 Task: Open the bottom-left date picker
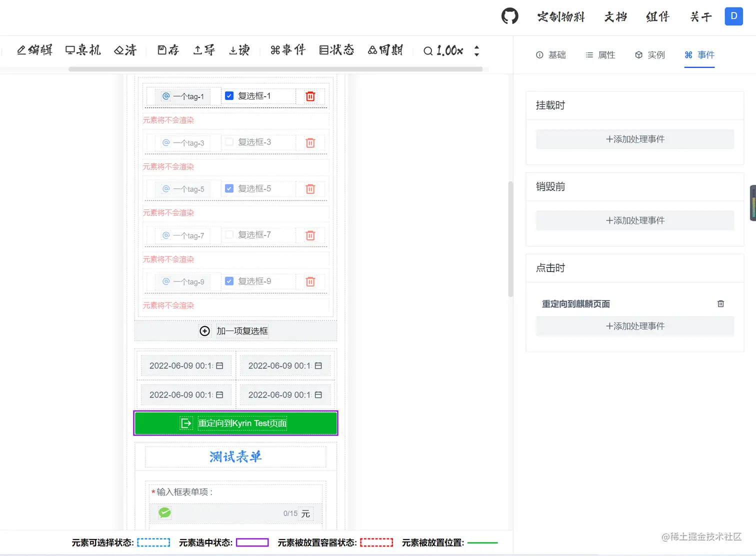tap(186, 394)
